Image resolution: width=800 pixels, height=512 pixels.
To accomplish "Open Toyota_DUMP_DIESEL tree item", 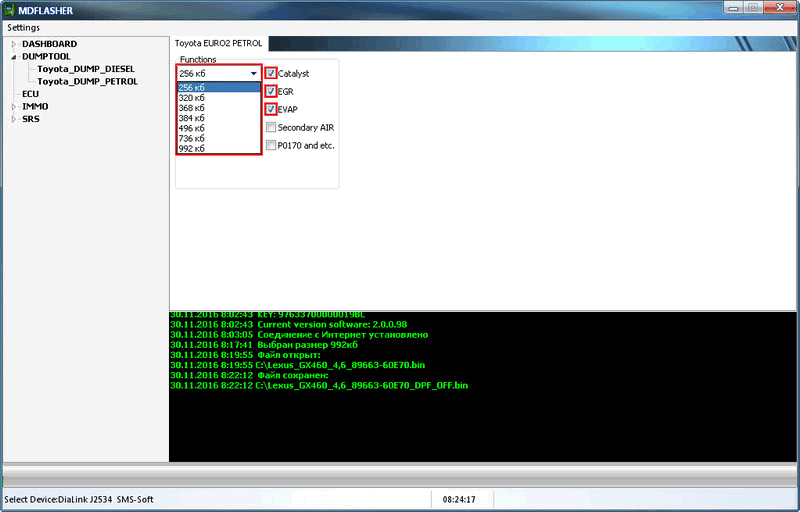I will point(86,69).
